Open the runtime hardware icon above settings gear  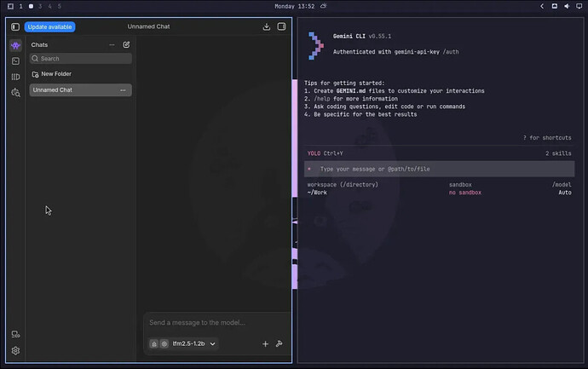[x=15, y=334]
